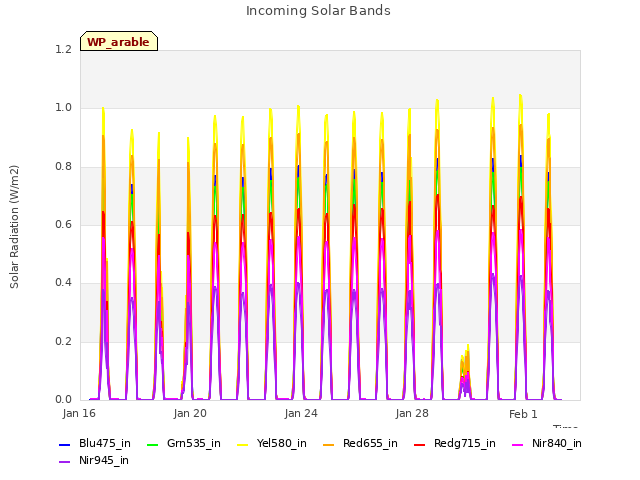Click the Nir945_in legend label

[104, 460]
